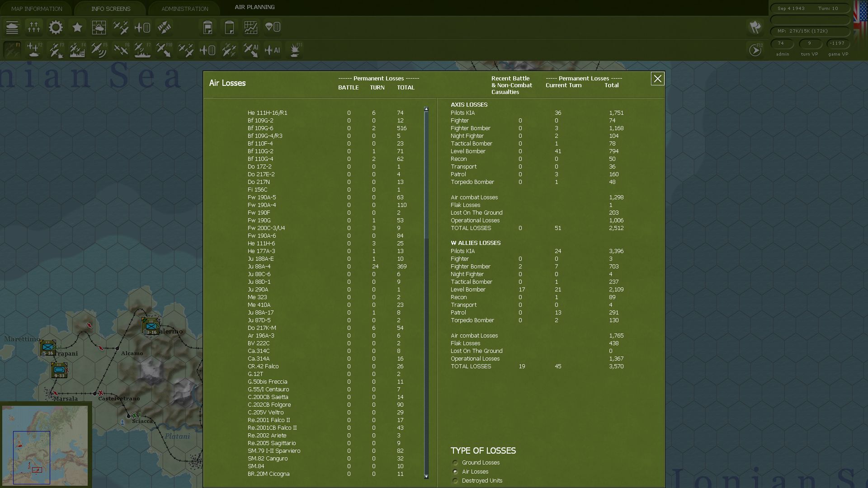Screen dimensions: 868x488
Task: Click the crossed flags icon near date
Action: pyautogui.click(x=755, y=27)
